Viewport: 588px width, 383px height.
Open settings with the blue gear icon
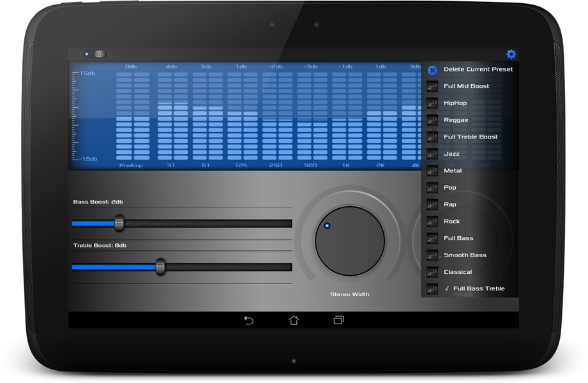point(511,54)
